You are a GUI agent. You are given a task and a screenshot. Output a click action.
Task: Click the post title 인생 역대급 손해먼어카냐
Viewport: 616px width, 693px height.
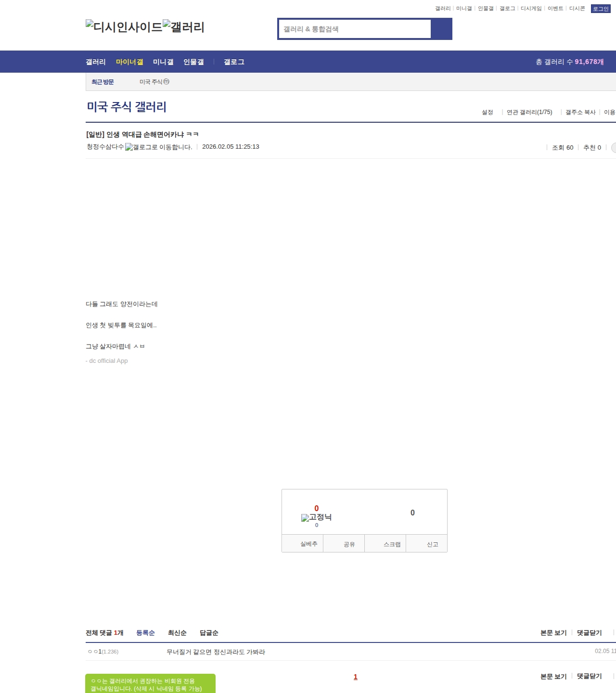pyautogui.click(x=142, y=134)
